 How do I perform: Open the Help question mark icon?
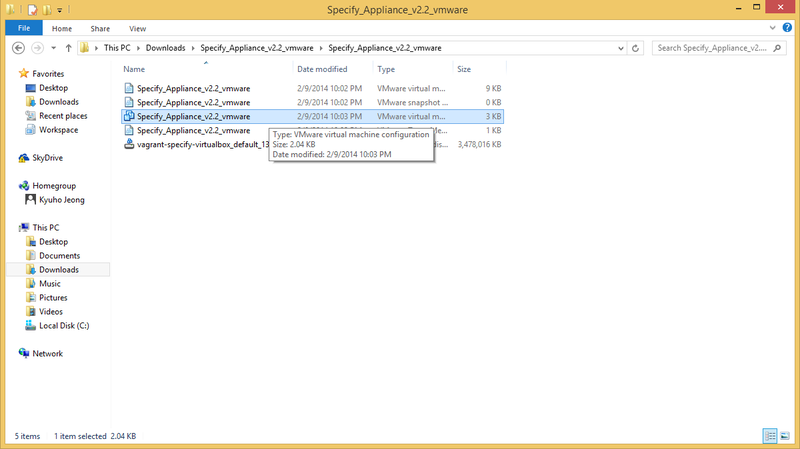tap(787, 28)
